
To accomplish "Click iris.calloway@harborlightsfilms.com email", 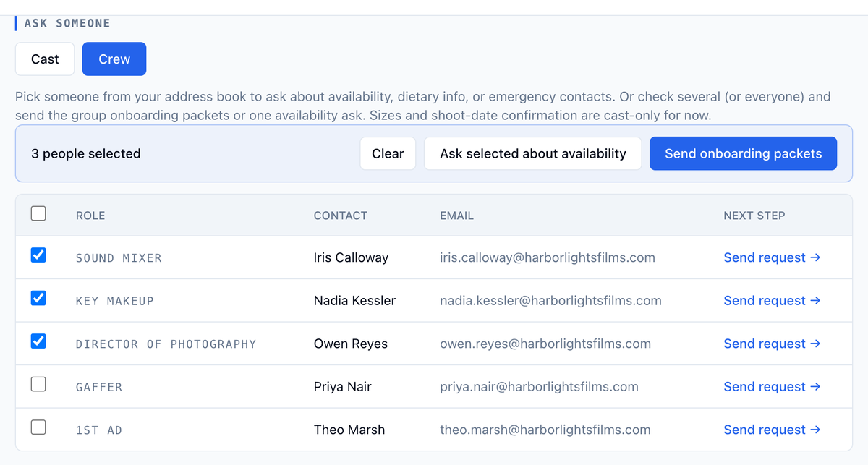I will (x=548, y=257).
